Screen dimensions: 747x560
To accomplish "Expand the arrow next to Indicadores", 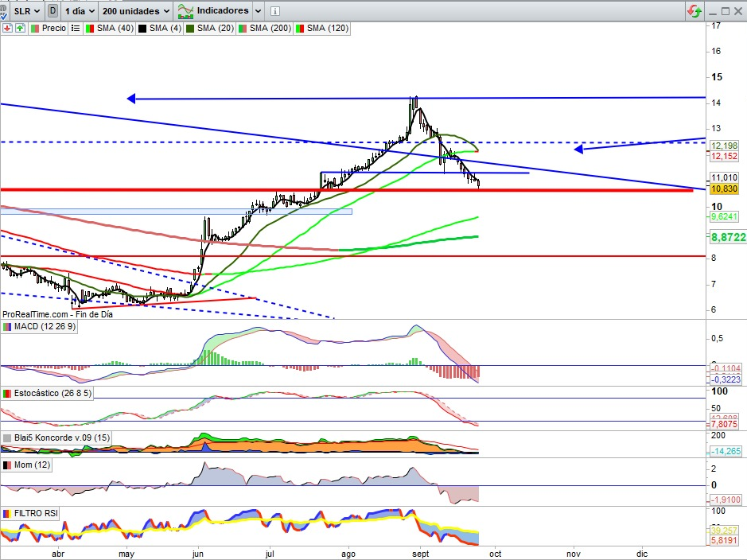I will tap(258, 10).
